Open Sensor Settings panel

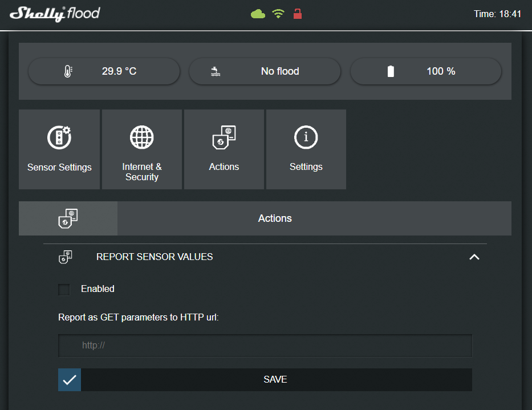coord(59,149)
